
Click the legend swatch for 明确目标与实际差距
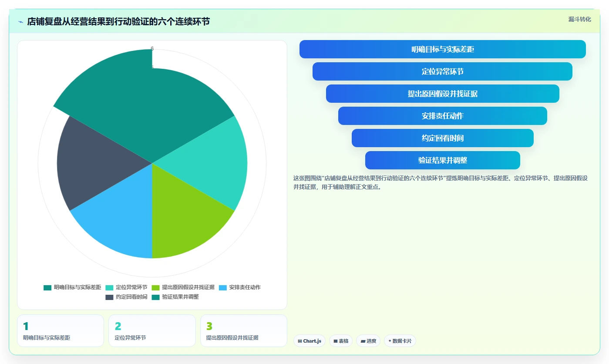pyautogui.click(x=47, y=287)
